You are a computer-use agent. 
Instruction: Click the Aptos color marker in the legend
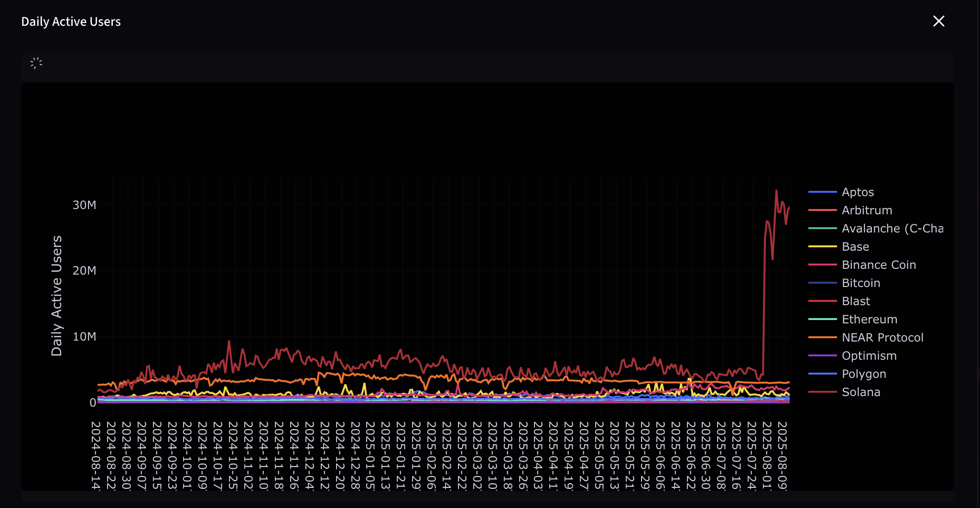[x=823, y=192]
